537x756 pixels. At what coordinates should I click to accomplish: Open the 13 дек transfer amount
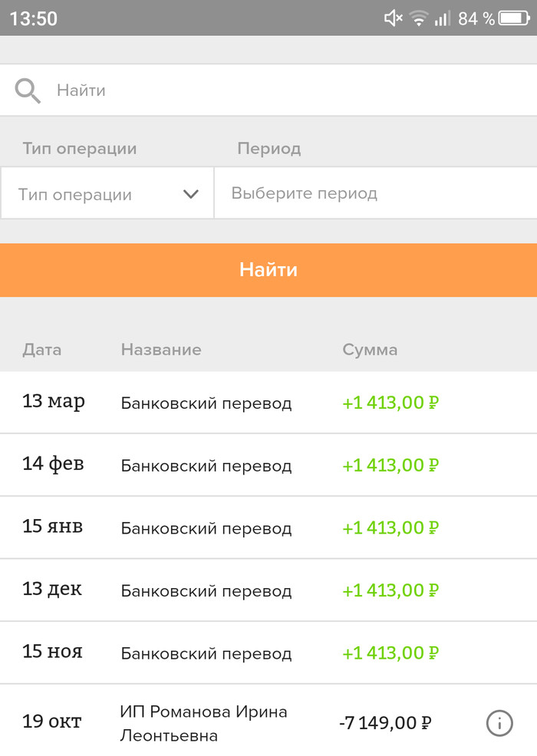coord(390,590)
